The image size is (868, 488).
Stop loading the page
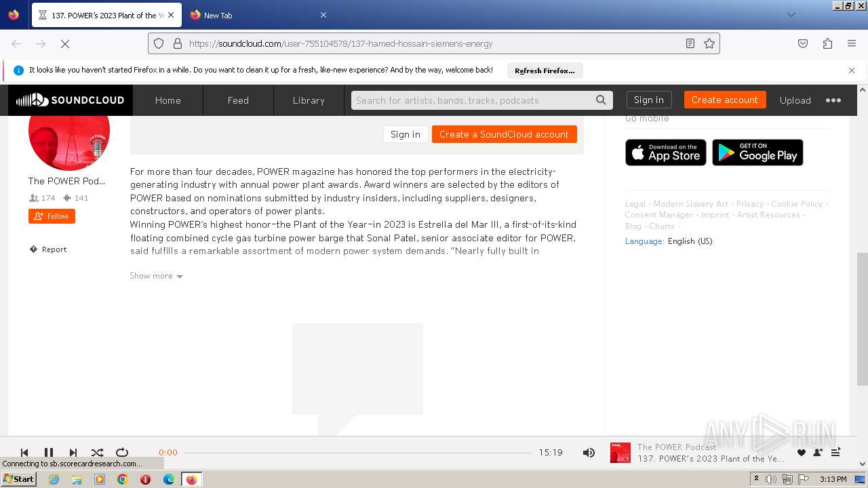point(65,43)
